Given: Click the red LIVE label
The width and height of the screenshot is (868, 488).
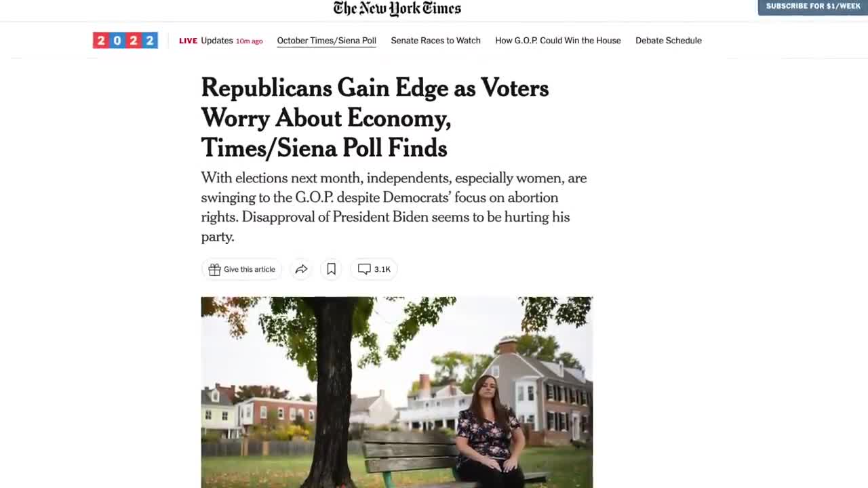Looking at the screenshot, I should point(188,41).
